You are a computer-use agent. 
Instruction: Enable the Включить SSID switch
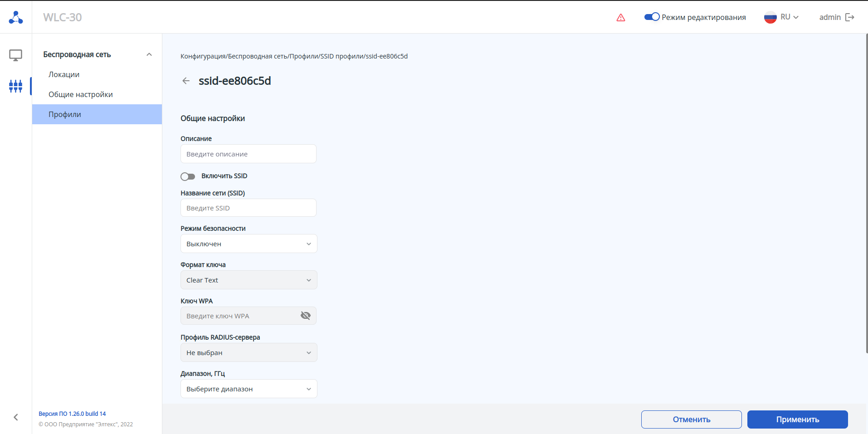pyautogui.click(x=188, y=176)
